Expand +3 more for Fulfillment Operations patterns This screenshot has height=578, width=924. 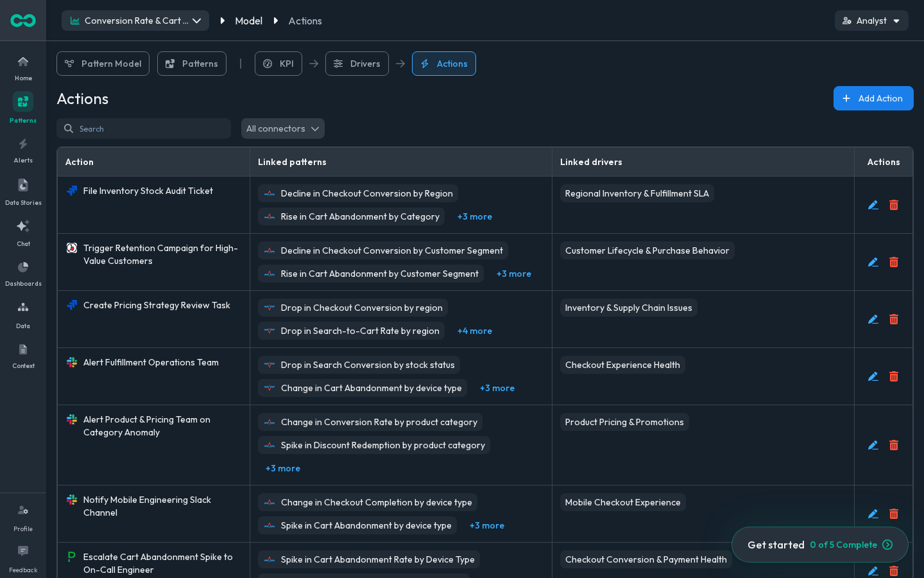497,388
